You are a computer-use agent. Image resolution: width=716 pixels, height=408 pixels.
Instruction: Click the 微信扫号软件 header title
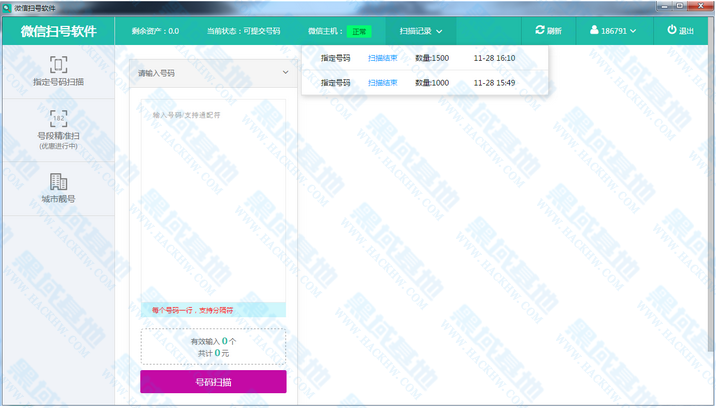[58, 31]
